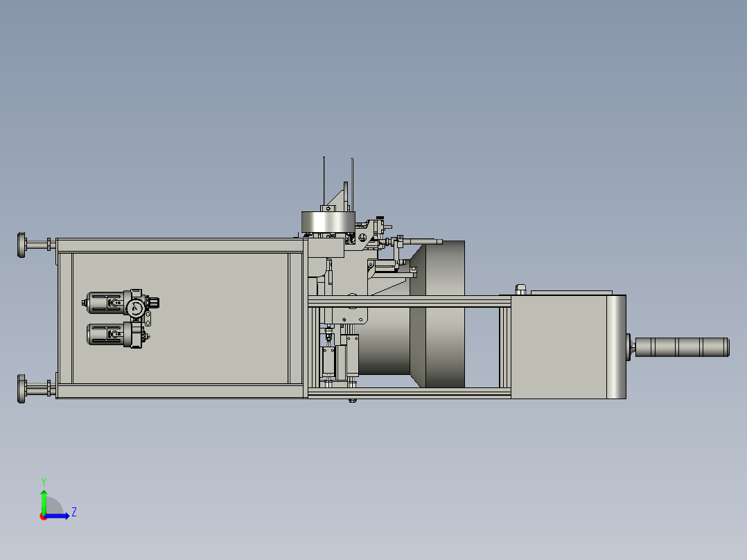Select the round pressure gauge dial

pyautogui.click(x=136, y=308)
